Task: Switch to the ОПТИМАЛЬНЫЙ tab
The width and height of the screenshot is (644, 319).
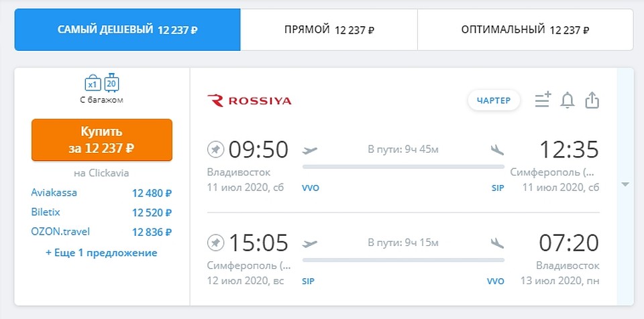Action: coord(525,30)
